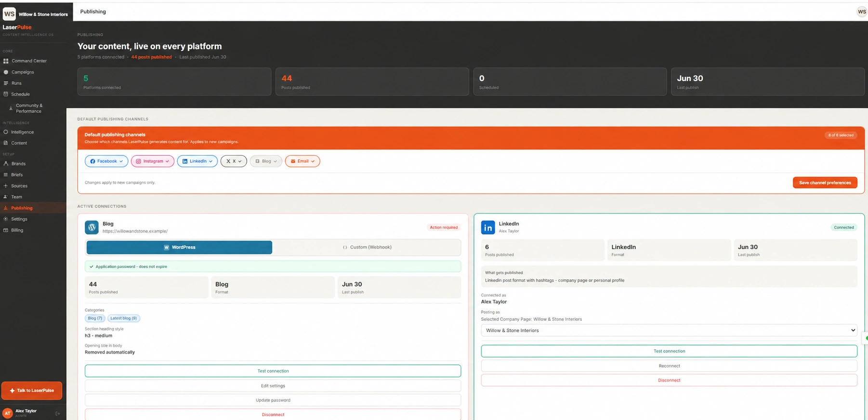Open Community & Performance in the sidebar
Viewport: 868px width, 420px height.
[x=29, y=108]
